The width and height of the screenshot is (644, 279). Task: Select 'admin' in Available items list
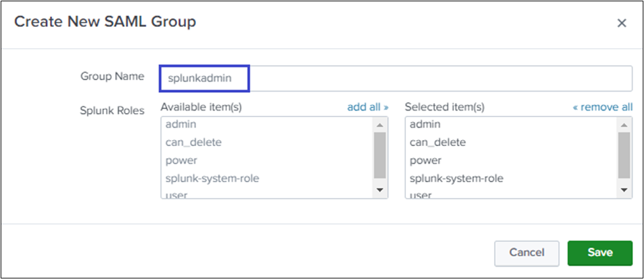pos(181,124)
